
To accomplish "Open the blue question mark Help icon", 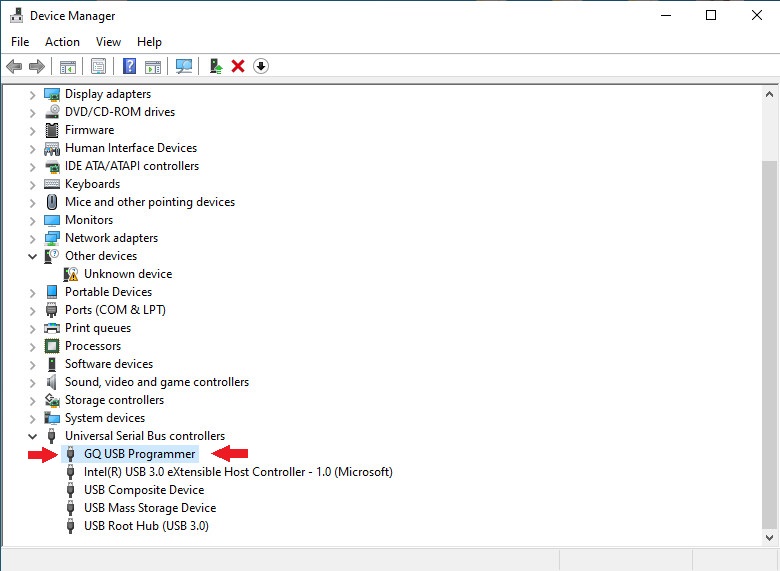I will tap(129, 66).
